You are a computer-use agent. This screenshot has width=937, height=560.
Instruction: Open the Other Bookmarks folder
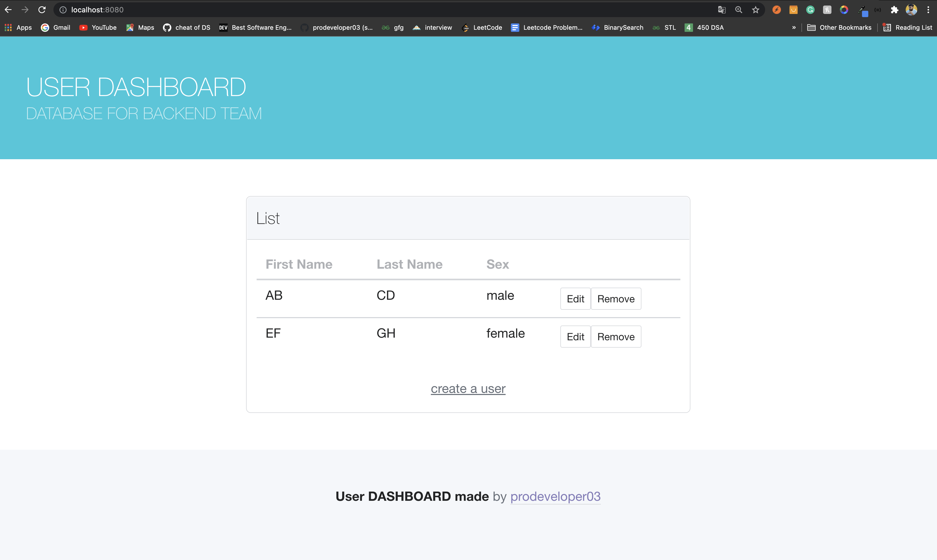coord(839,27)
